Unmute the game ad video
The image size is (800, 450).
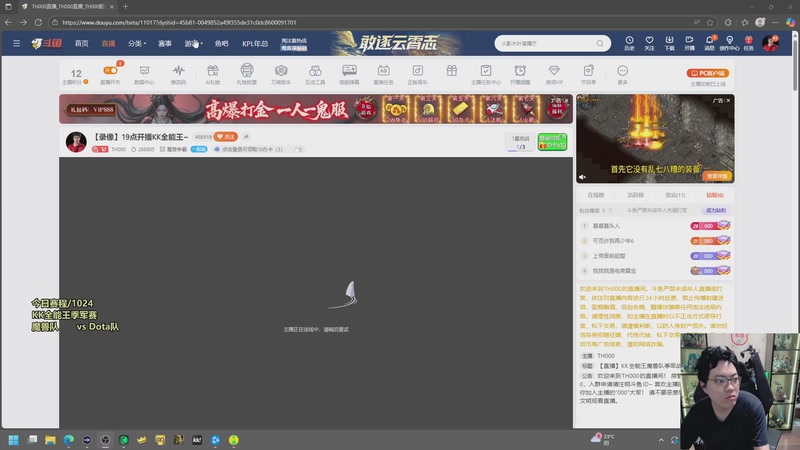pyautogui.click(x=582, y=177)
